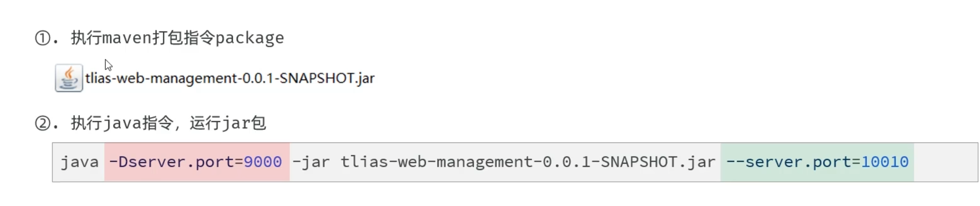Click the Java jar file icon

point(69,78)
